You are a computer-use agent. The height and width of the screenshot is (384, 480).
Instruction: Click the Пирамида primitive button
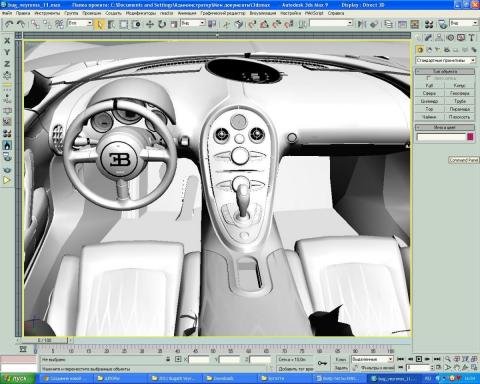click(459, 109)
